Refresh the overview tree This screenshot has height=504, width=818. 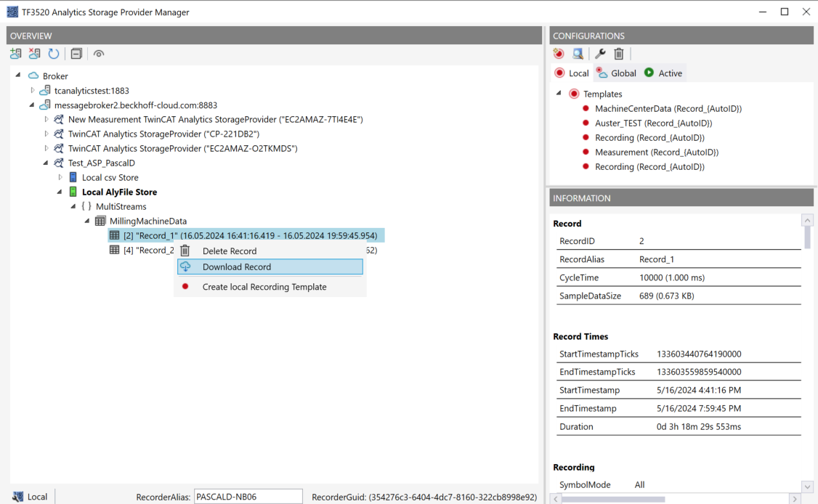point(54,54)
